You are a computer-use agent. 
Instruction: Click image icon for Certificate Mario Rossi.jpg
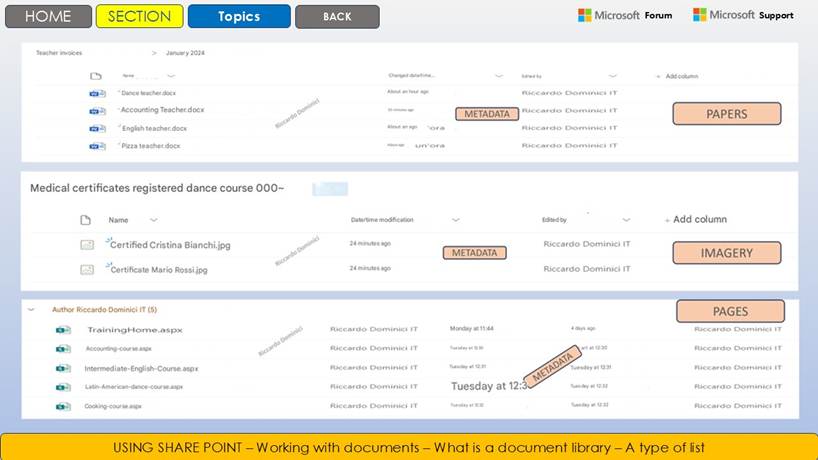(87, 269)
